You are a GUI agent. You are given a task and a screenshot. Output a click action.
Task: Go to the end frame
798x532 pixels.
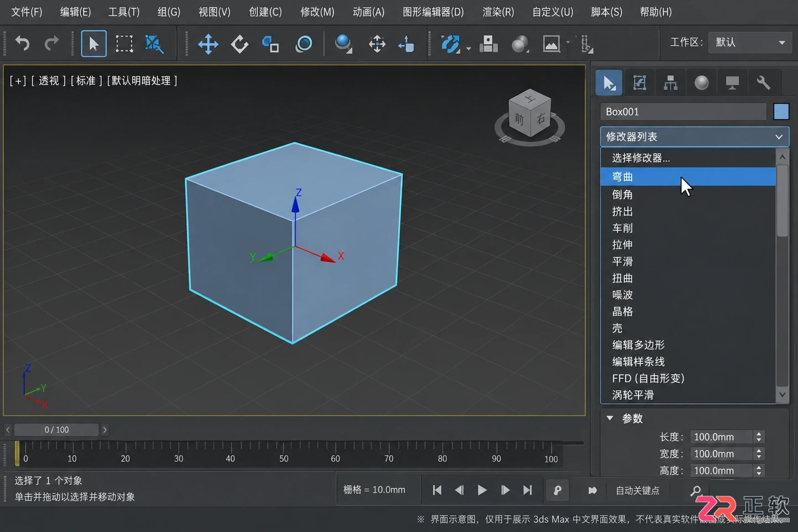528,490
